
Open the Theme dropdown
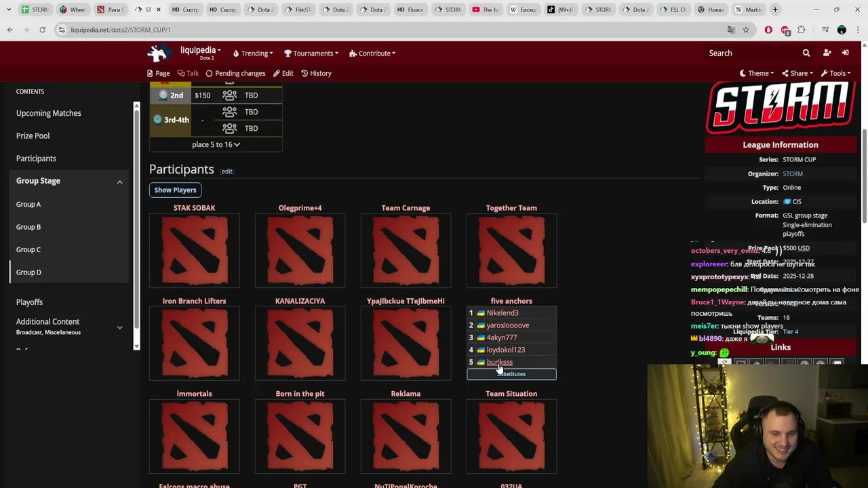(x=757, y=73)
